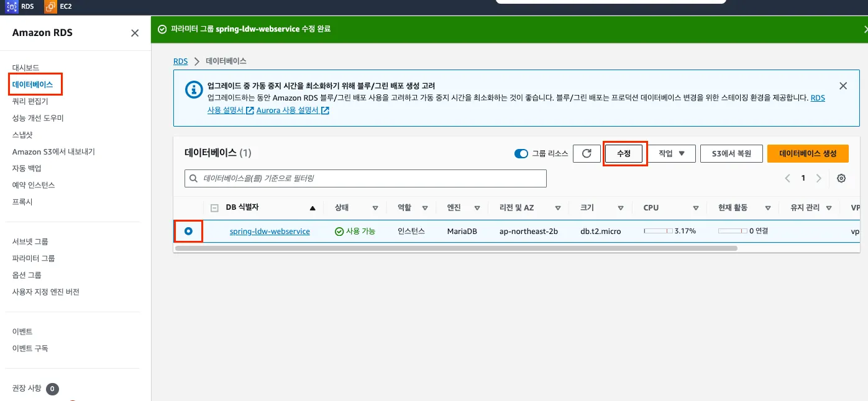Toggle the group resources switch
This screenshot has width=868, height=401.
pyautogui.click(x=521, y=153)
